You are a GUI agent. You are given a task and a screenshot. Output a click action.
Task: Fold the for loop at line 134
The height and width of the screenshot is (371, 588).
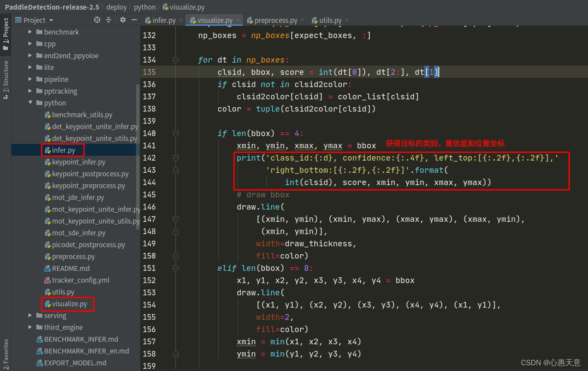click(x=176, y=59)
